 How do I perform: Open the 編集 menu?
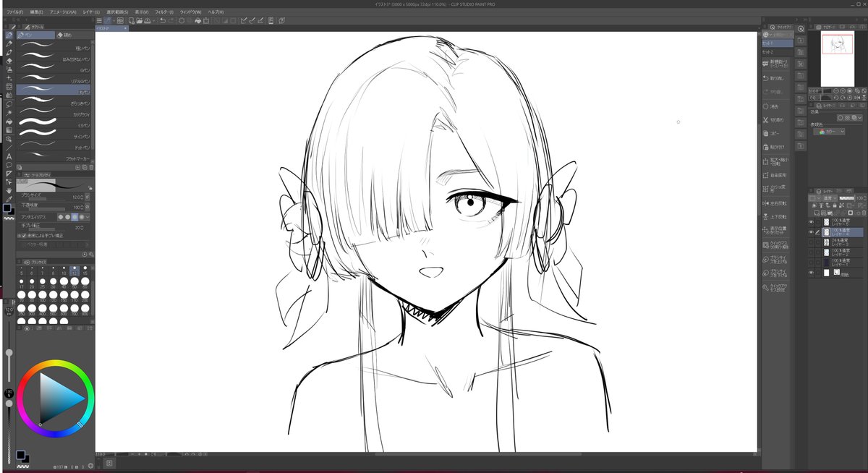pyautogui.click(x=36, y=12)
